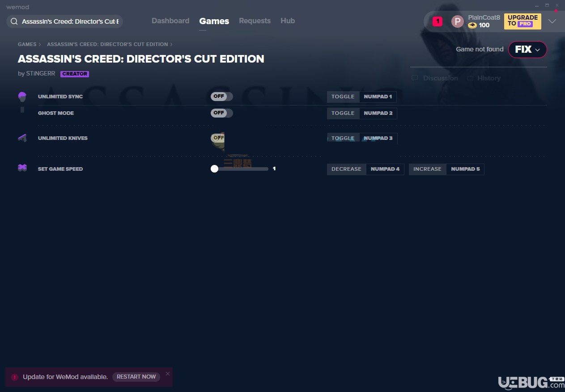Click the Set Game Speed label
This screenshot has height=392, width=565.
coord(60,169)
